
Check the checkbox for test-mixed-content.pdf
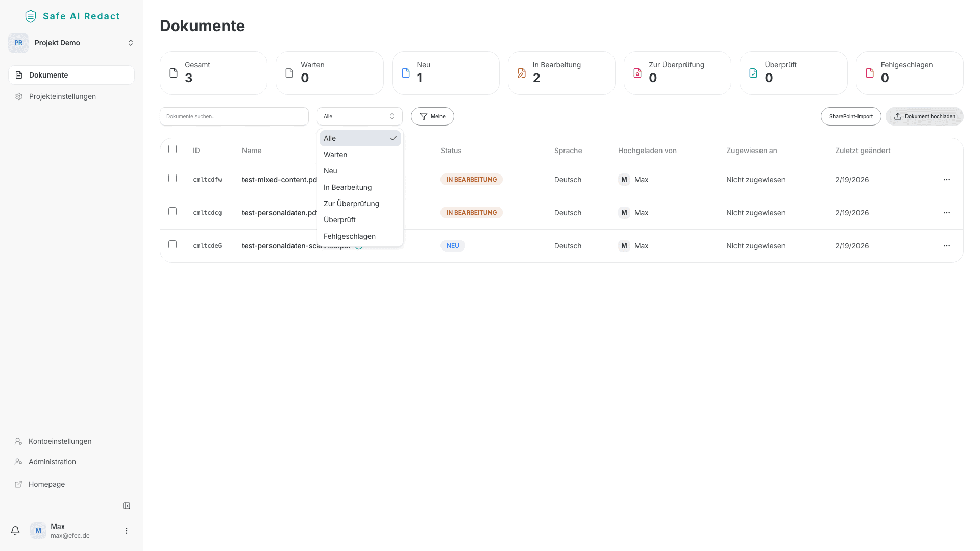(x=172, y=178)
